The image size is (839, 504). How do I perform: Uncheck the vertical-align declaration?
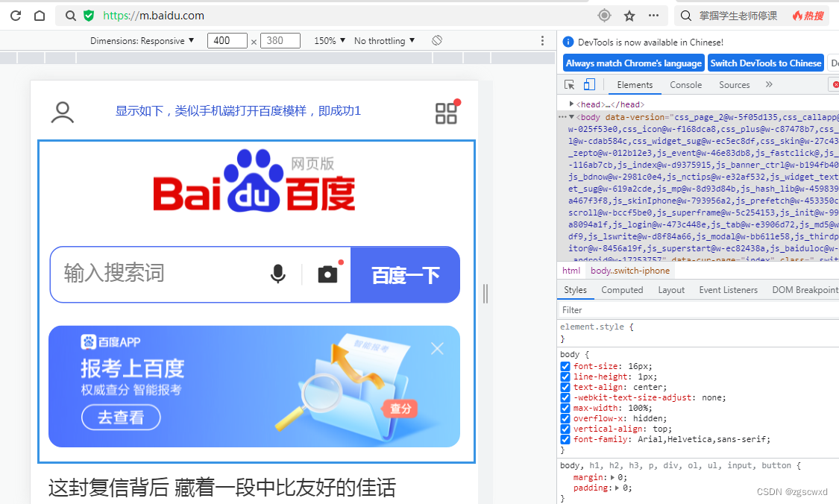(x=565, y=429)
